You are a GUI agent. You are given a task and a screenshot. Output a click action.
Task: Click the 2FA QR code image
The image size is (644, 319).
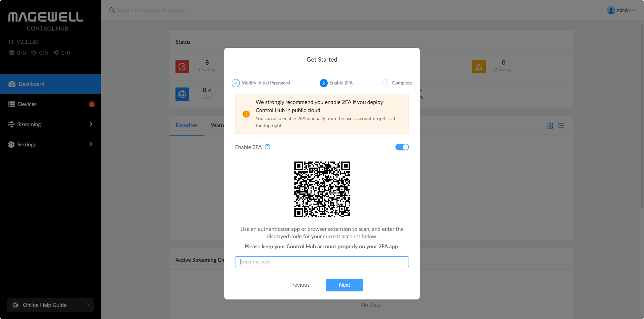[322, 189]
